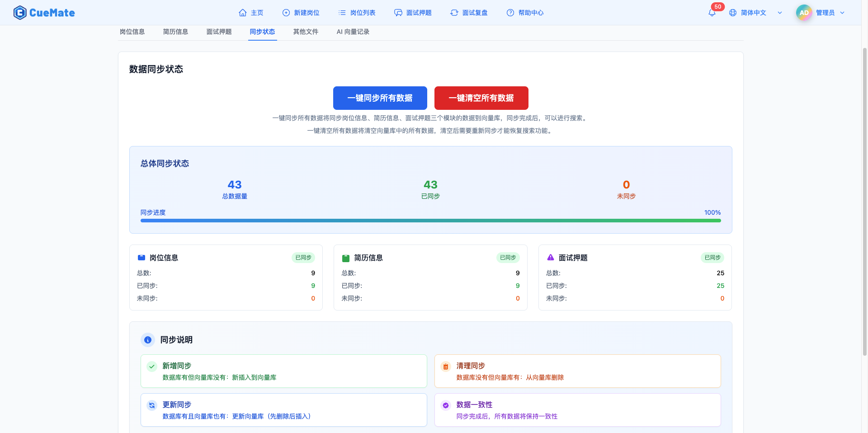Screen dimensions: 868x433
Task: Click the green document icon on 简历信息 card
Action: click(346, 257)
